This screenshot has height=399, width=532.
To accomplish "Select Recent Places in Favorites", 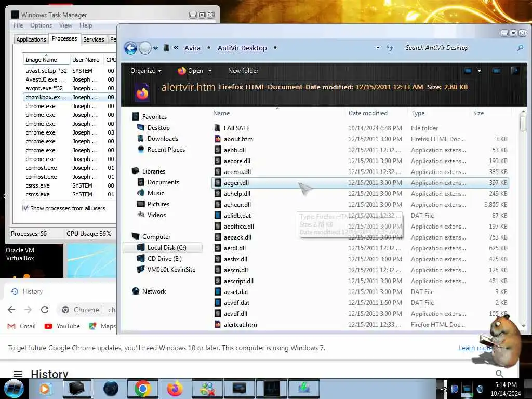I will click(x=166, y=149).
